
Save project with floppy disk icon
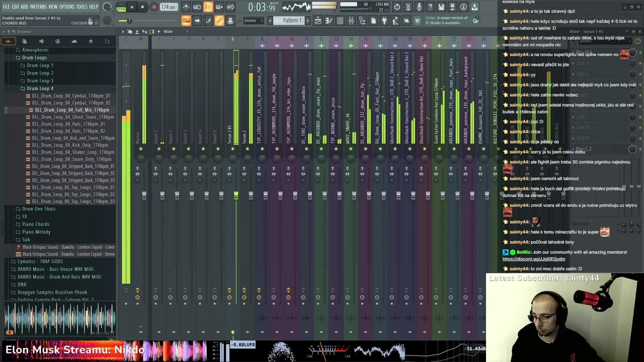tap(441, 7)
